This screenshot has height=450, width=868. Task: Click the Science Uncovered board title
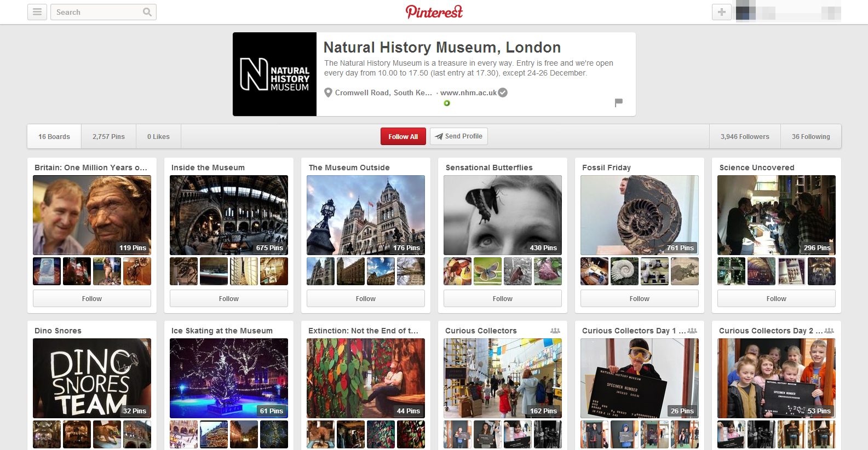coord(757,168)
